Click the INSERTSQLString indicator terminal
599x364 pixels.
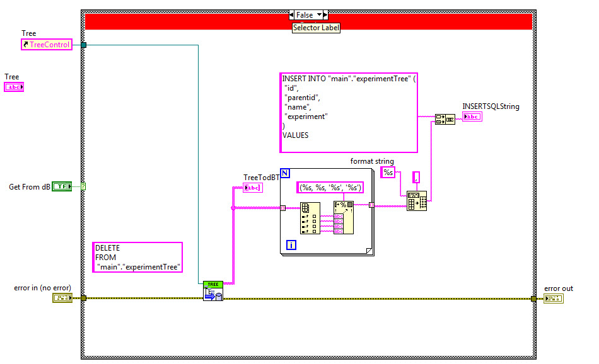point(472,117)
